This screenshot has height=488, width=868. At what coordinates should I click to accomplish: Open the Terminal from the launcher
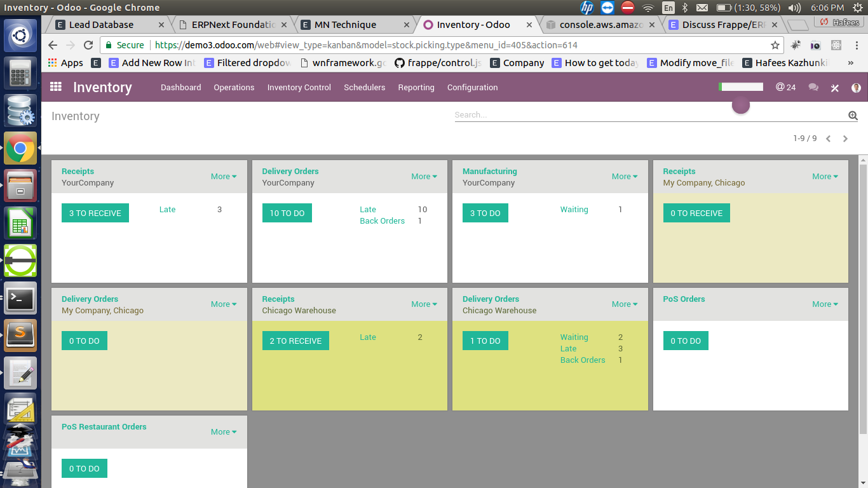[20, 298]
